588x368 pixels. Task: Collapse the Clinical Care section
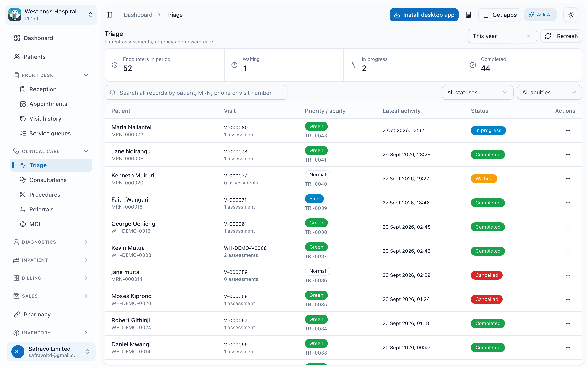[x=51, y=151]
